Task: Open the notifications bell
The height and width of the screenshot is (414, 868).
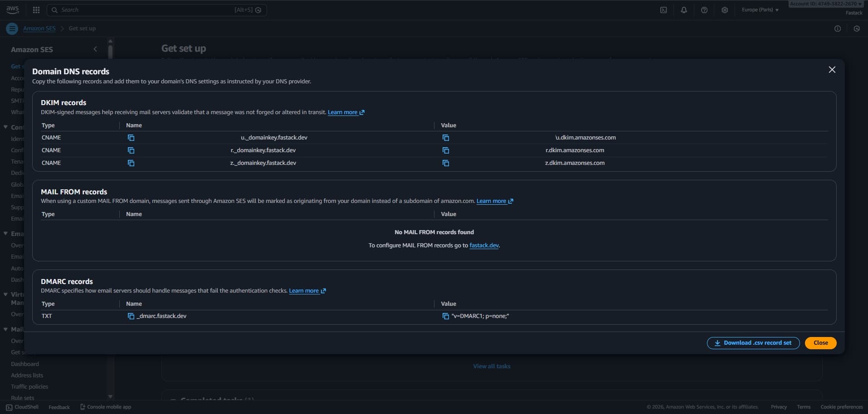Action: [684, 10]
